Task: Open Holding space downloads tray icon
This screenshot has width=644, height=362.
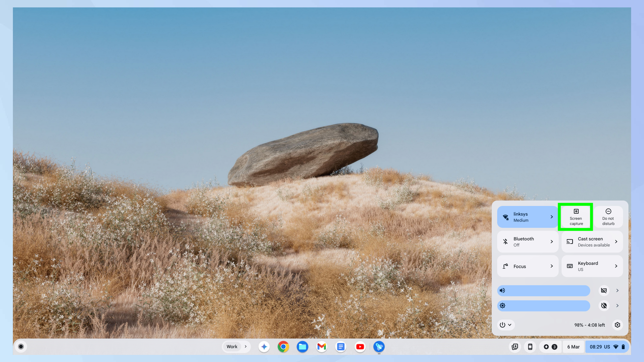Action: (x=515, y=347)
